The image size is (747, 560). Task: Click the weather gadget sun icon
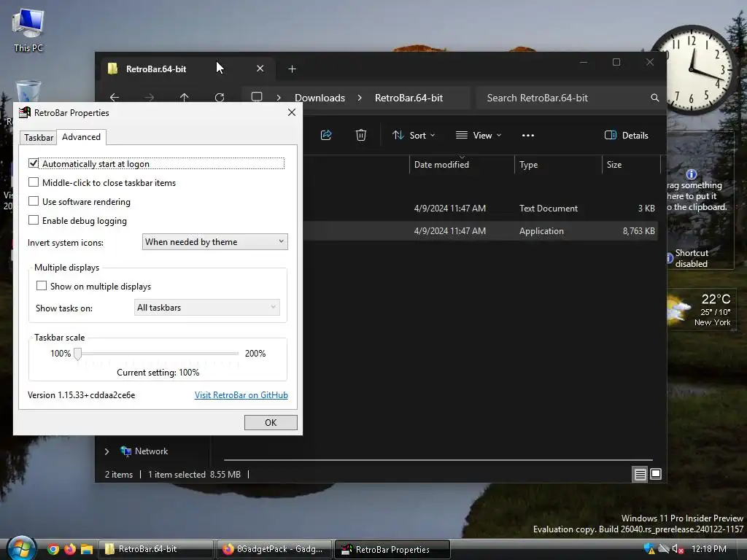[x=678, y=309]
